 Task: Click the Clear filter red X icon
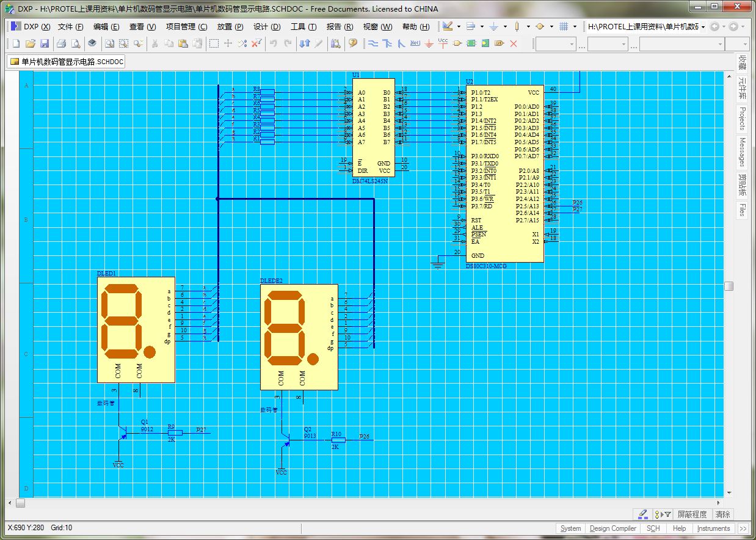click(256, 43)
